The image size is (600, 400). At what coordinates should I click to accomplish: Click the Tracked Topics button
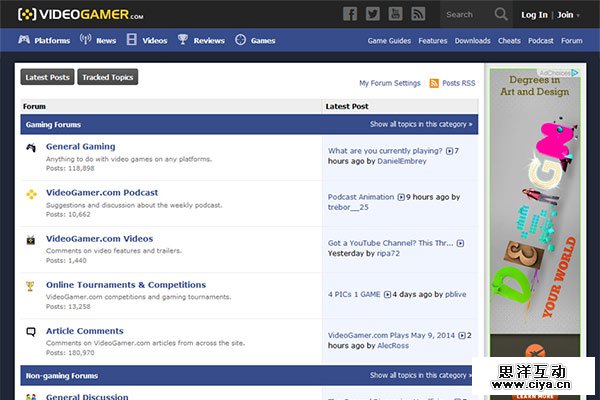pos(108,77)
